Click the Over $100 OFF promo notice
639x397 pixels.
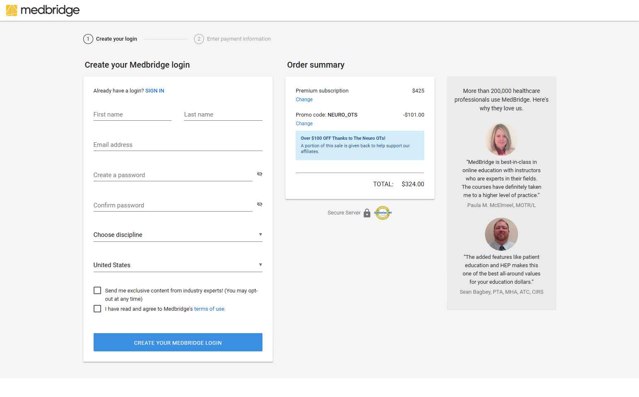click(360, 146)
